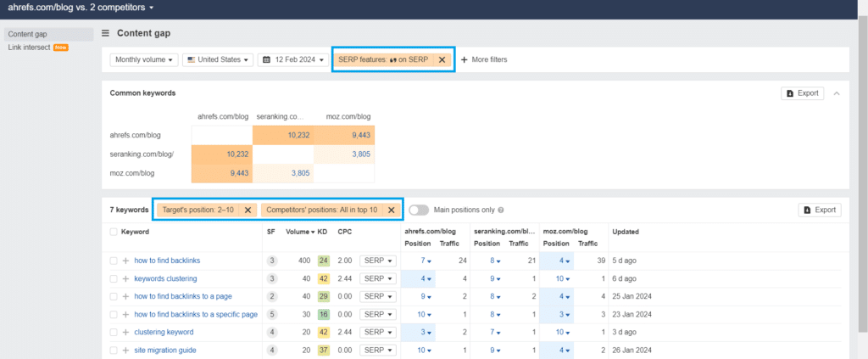Click the 10,232 cell in the ahrefs.com/blog row
Image resolution: width=868 pixels, height=359 pixels.
click(x=283, y=135)
